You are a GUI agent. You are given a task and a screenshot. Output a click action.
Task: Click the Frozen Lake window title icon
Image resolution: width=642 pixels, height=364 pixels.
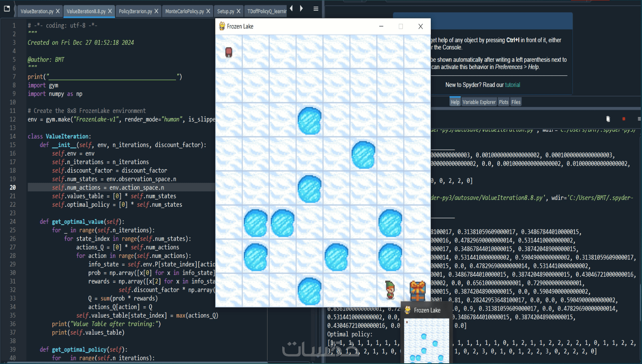coord(222,26)
